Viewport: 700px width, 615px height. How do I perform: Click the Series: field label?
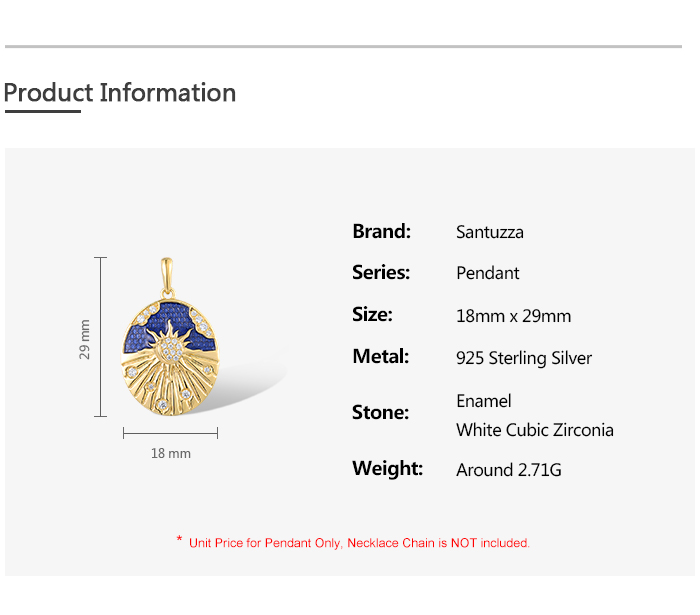381,272
